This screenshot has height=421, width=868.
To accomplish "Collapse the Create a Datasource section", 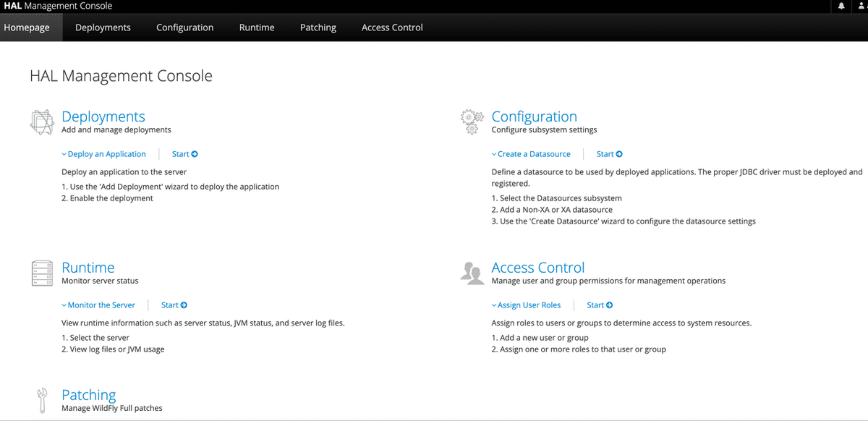I will coord(531,154).
